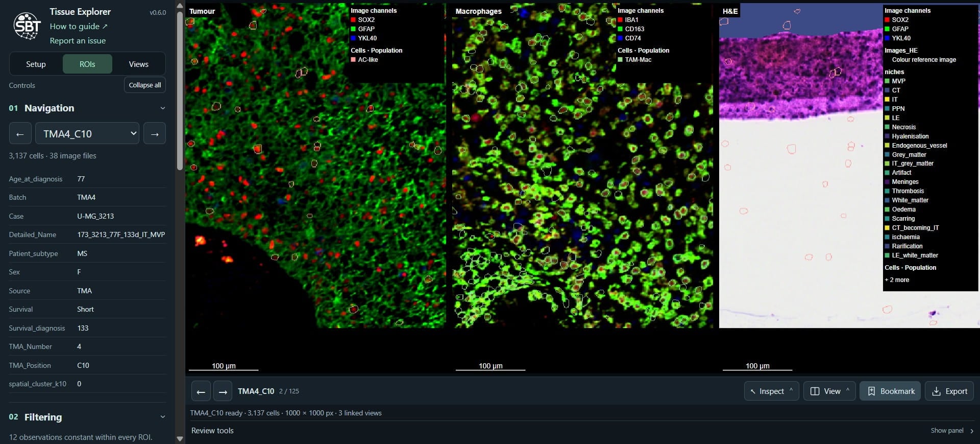The image size is (980, 444).
Task: Click the red SOX2 swatch in Tumour legend
Action: pos(353,20)
